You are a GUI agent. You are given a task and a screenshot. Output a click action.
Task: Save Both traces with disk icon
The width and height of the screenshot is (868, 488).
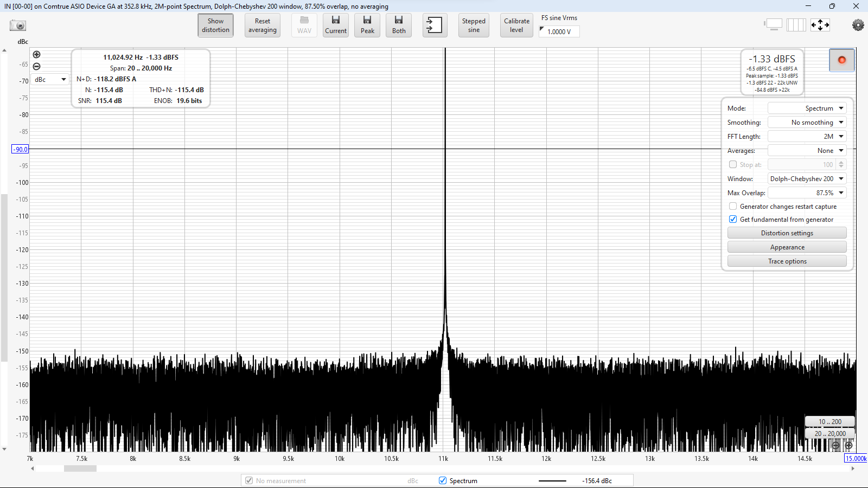pos(399,25)
